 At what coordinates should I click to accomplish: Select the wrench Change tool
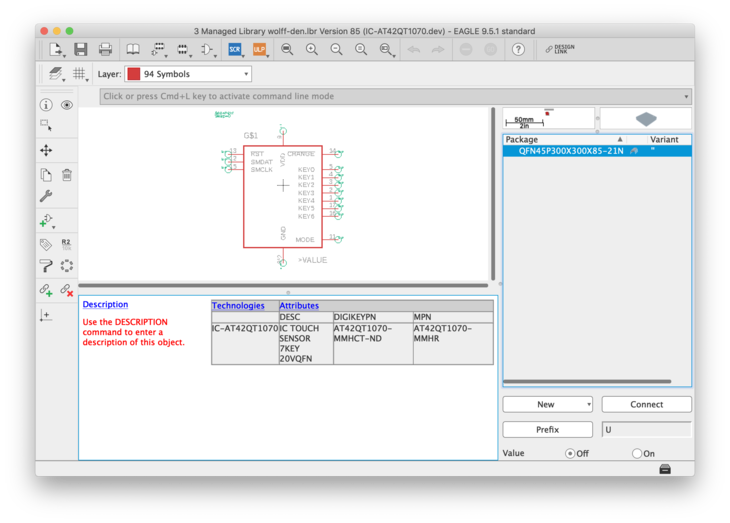[46, 197]
